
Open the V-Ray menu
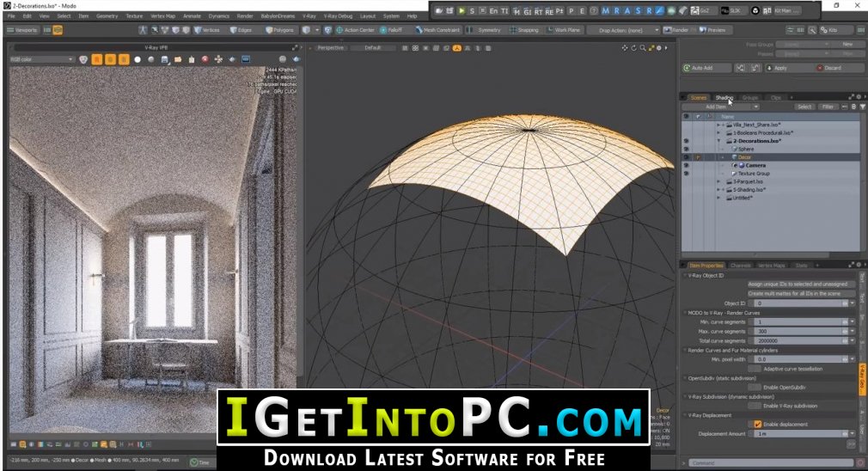309,16
